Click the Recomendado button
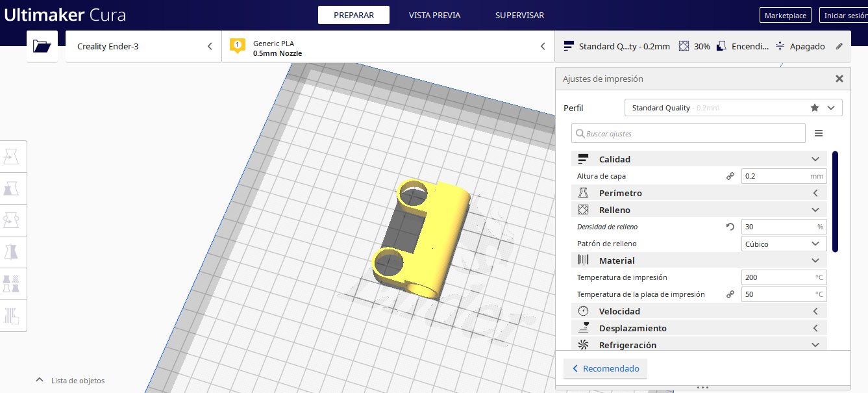The height and width of the screenshot is (393, 868). (605, 368)
